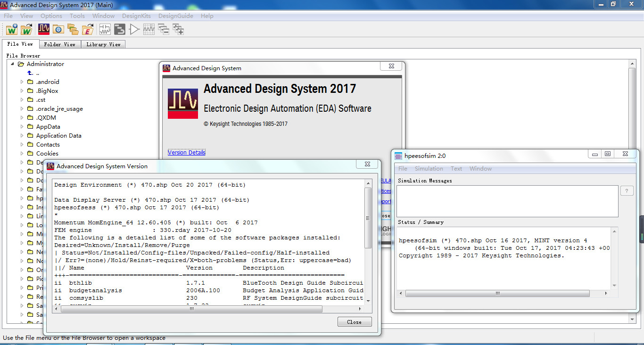Click the help question mark in hpeesofsim
This screenshot has height=345, width=644.
(x=627, y=190)
